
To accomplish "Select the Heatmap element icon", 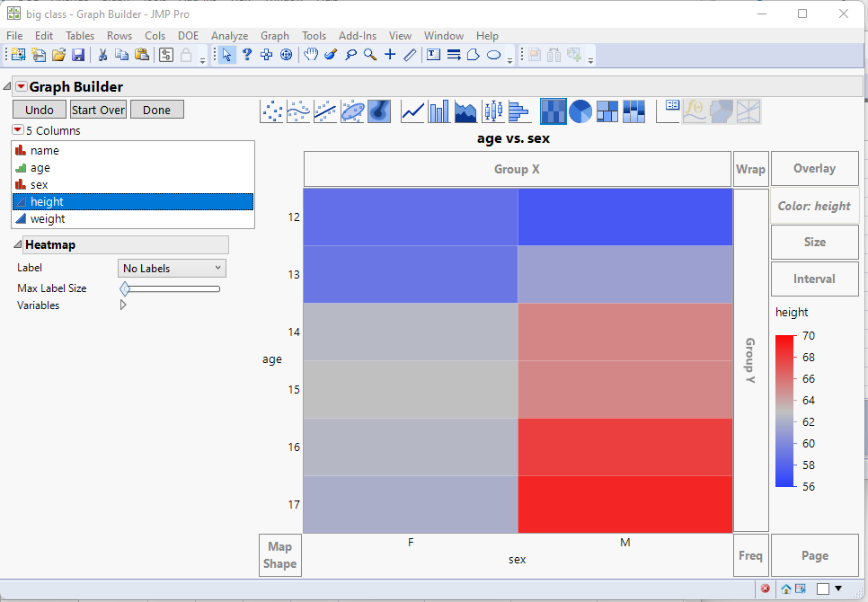I will [x=553, y=111].
